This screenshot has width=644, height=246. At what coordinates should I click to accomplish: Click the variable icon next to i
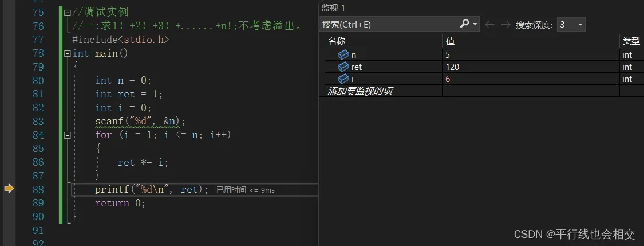343,79
